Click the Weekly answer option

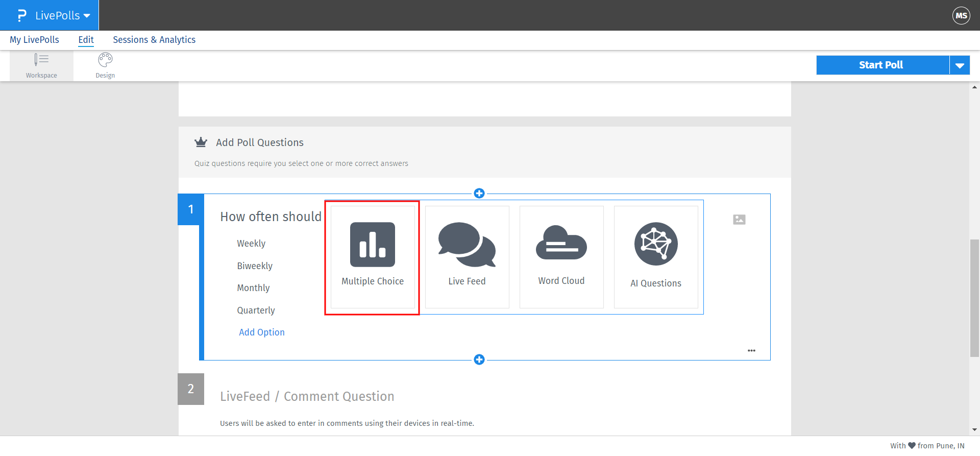tap(251, 244)
